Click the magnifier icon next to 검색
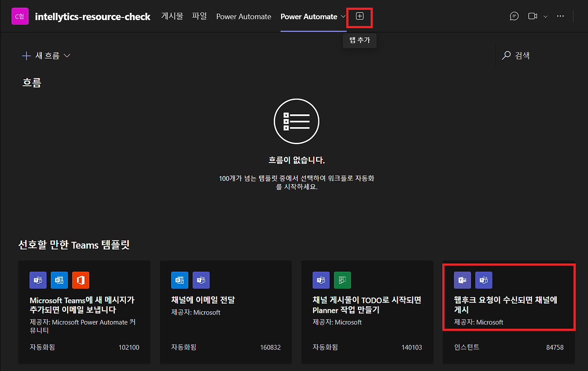 (x=506, y=56)
